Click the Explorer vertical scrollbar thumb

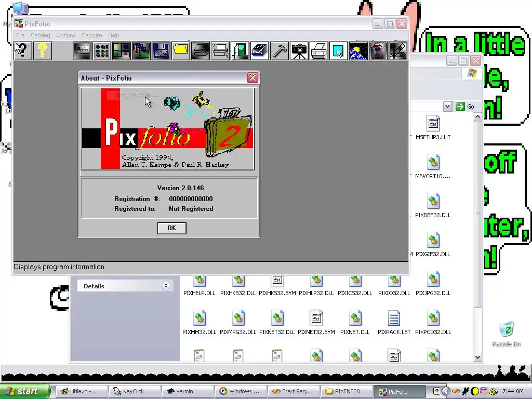click(478, 214)
